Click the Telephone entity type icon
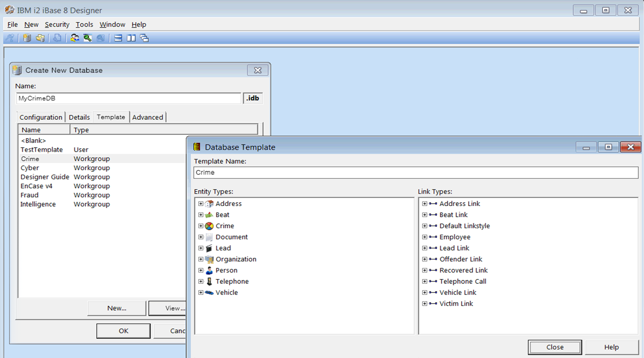Viewport: 644px width, 358px height. (209, 282)
